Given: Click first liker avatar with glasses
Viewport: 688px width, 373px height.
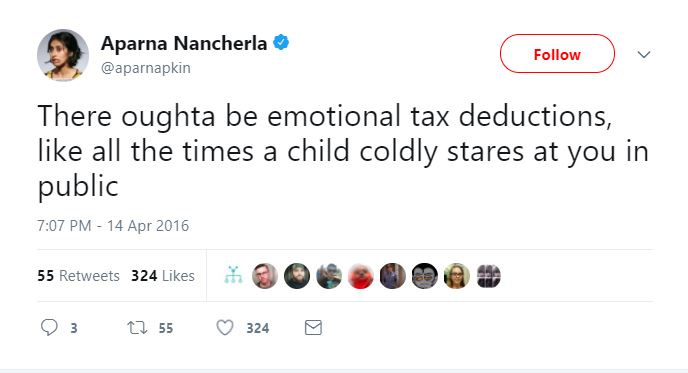Looking at the screenshot, I should click(265, 276).
